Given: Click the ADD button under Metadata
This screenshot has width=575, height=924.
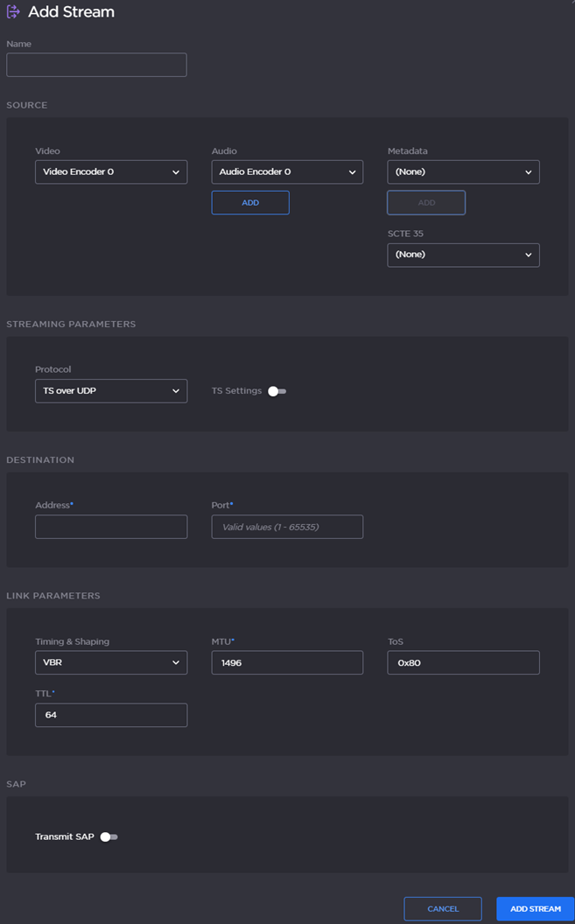Looking at the screenshot, I should (426, 203).
